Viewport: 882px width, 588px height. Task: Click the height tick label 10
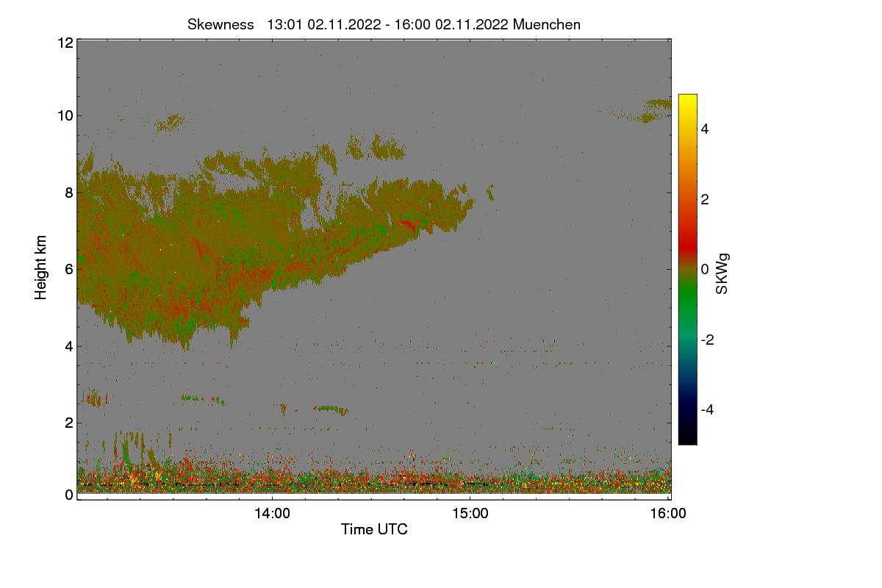[x=65, y=115]
